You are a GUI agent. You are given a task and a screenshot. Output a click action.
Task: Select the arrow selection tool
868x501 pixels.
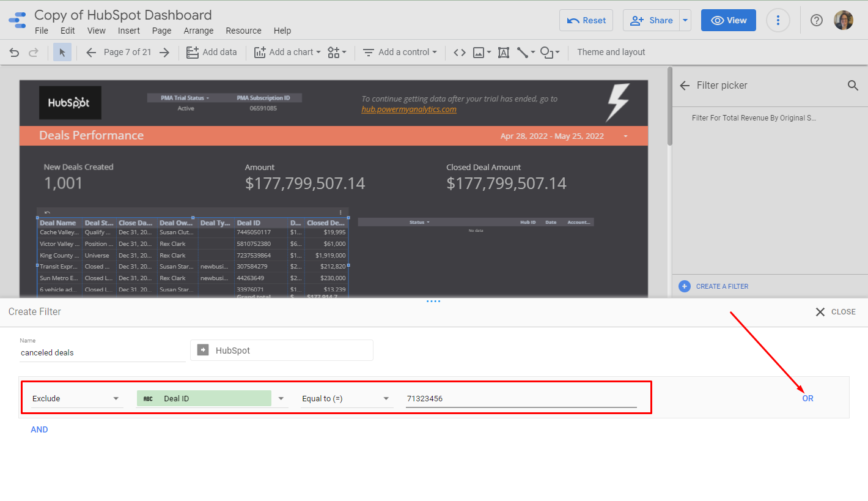62,52
